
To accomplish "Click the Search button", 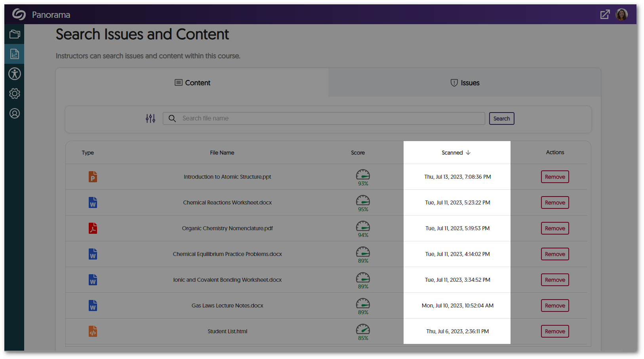I will pos(501,118).
